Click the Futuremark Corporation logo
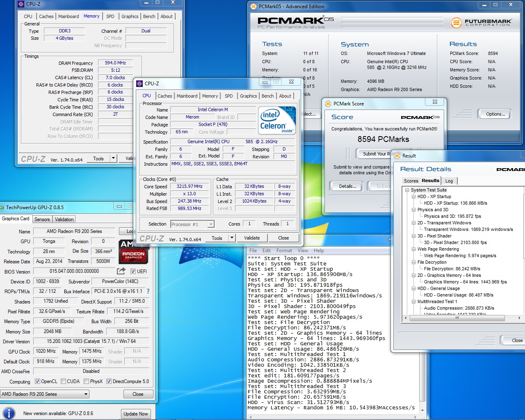This screenshot has height=420, width=525. click(481, 23)
